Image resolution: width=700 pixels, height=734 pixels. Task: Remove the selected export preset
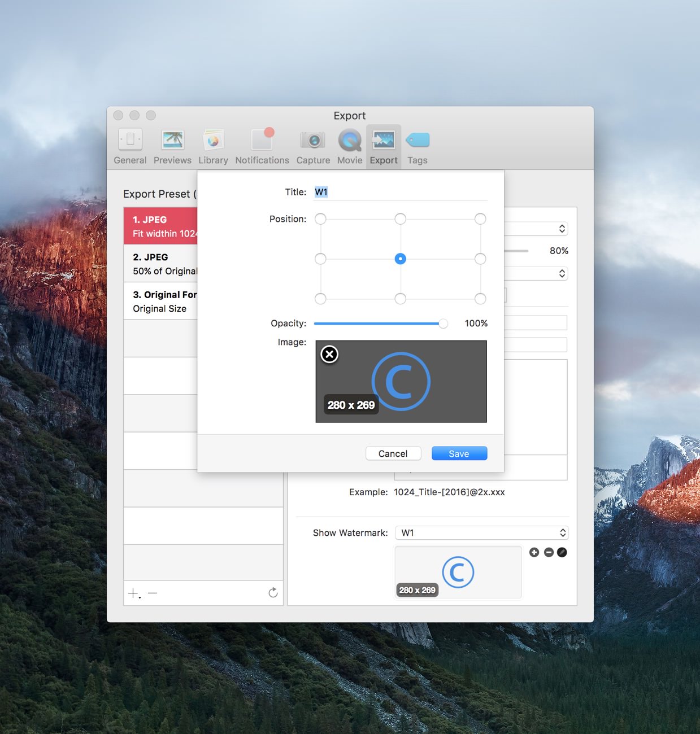153,593
